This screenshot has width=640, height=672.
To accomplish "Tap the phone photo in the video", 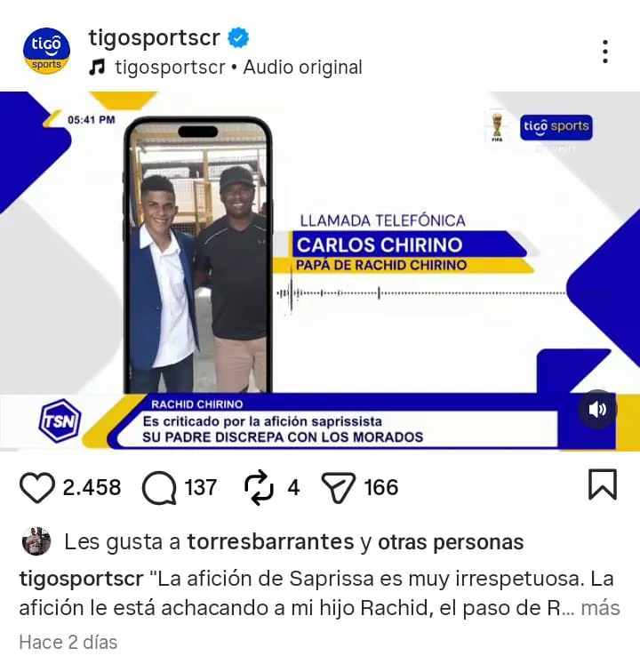I will click(198, 255).
